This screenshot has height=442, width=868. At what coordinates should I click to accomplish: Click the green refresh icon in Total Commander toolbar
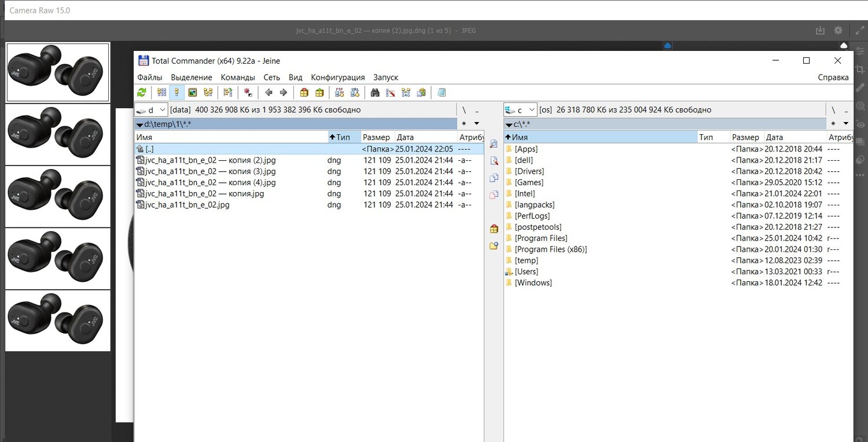142,93
